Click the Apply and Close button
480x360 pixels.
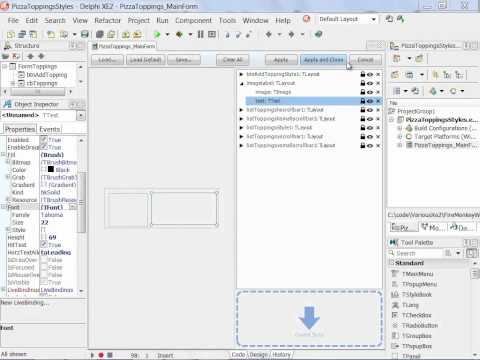[324, 60]
